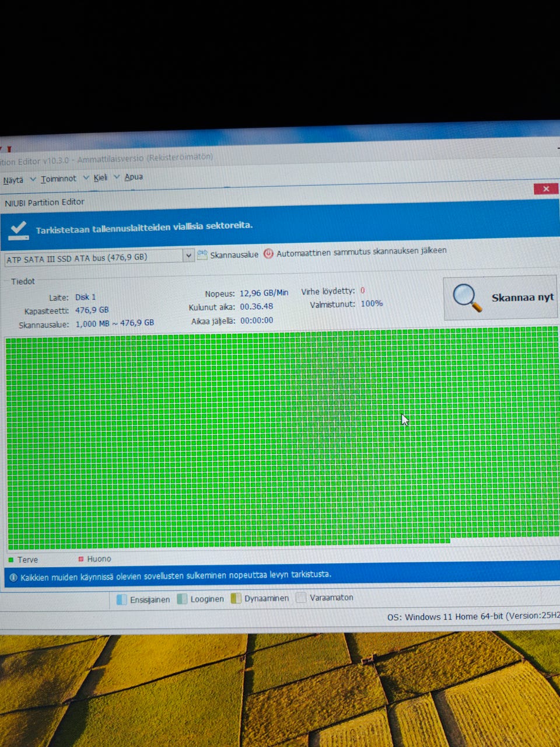Click the Skannaa nyt button
The width and height of the screenshot is (560, 747).
[501, 298]
